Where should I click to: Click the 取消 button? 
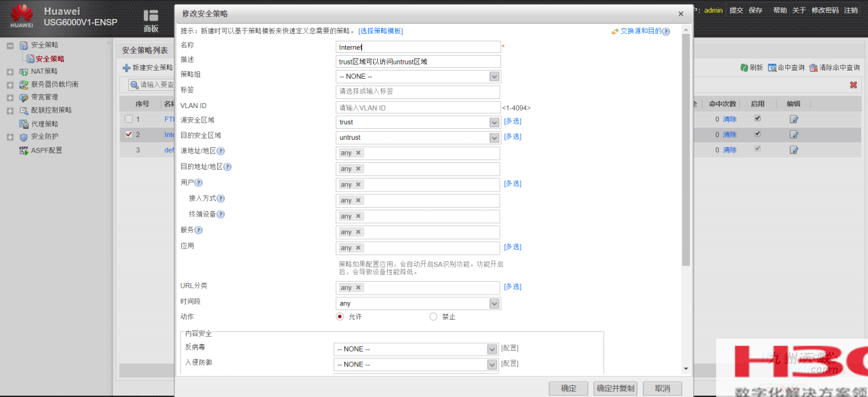click(662, 388)
